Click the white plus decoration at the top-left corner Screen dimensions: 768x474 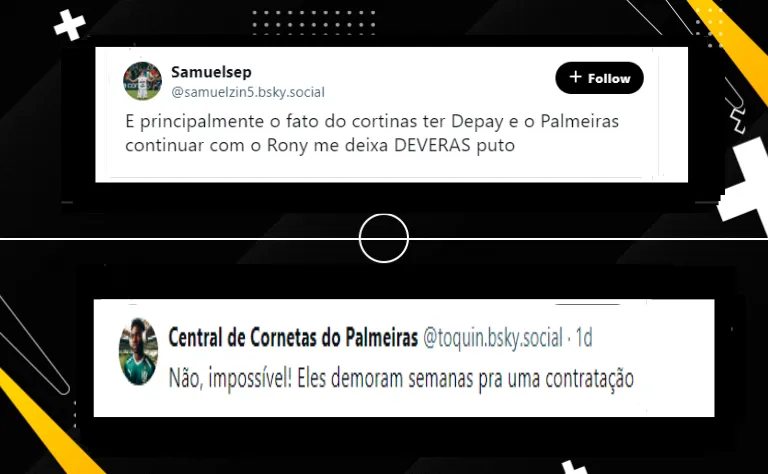tap(70, 24)
